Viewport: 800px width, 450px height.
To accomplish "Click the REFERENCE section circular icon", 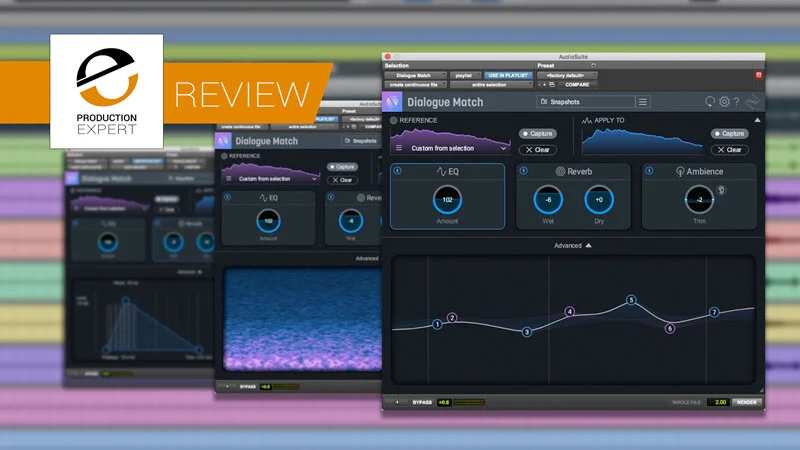I will click(x=393, y=120).
